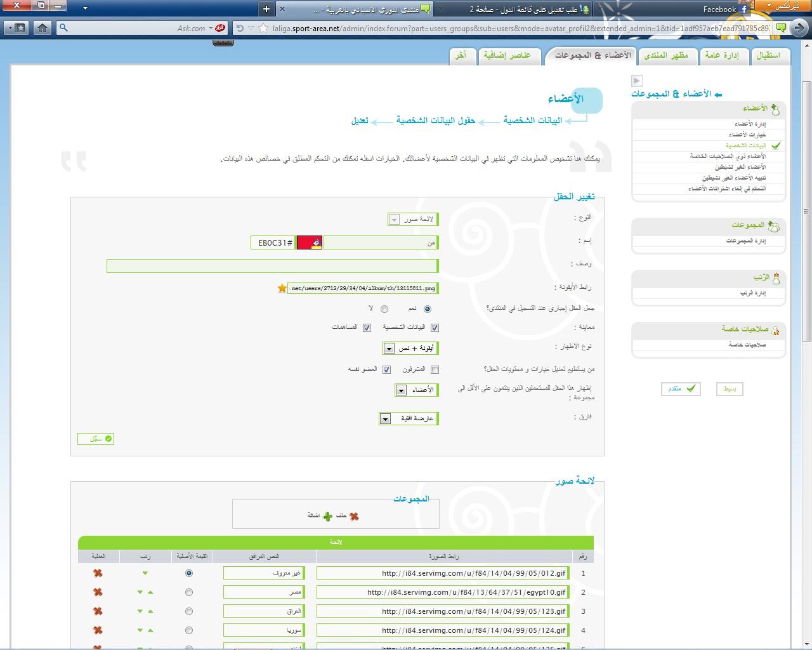
Task: Click the bookmarks star button in toolbar
Action: (x=19, y=28)
